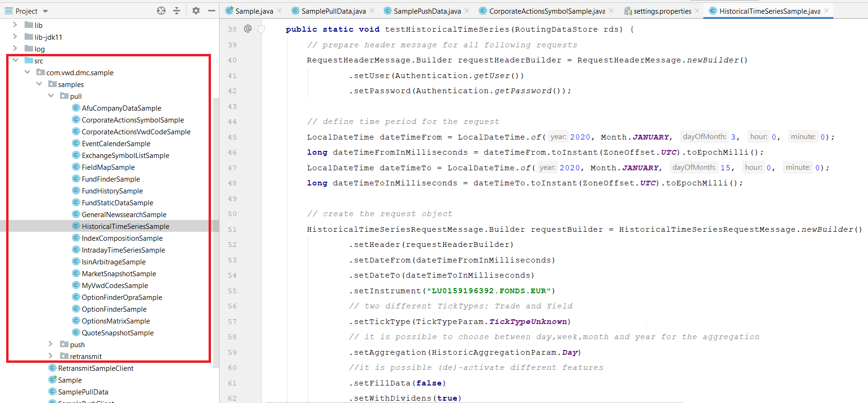
Task: Click the @ gutter icon on line 38
Action: [248, 29]
